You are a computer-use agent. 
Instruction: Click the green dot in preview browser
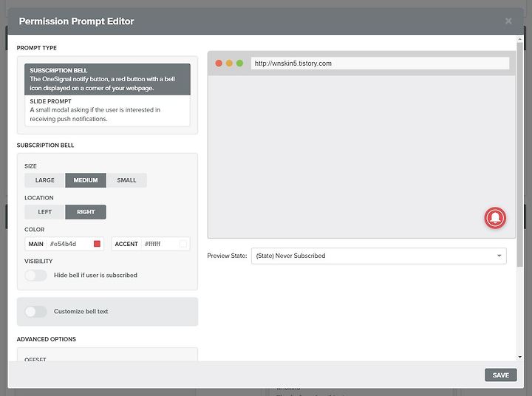(239, 63)
